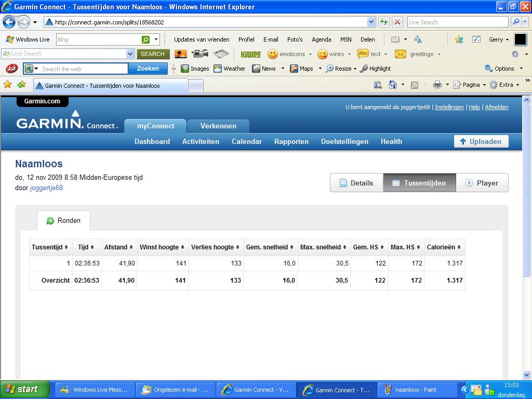Click the Afmelden link
The image size is (532, 399).
tap(496, 107)
